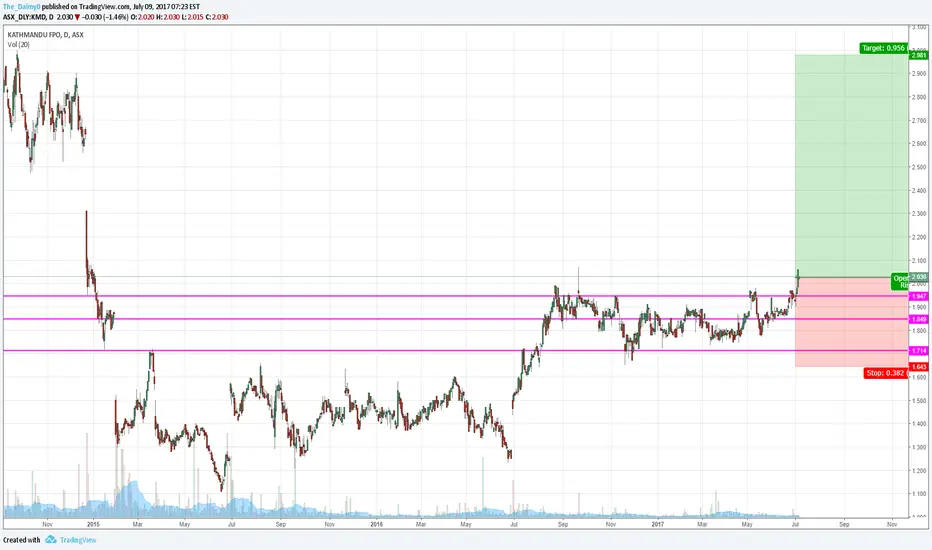Viewport: 932px width, 550px height.
Task: Open the The_Daimy0 author link
Action: [x=21, y=7]
